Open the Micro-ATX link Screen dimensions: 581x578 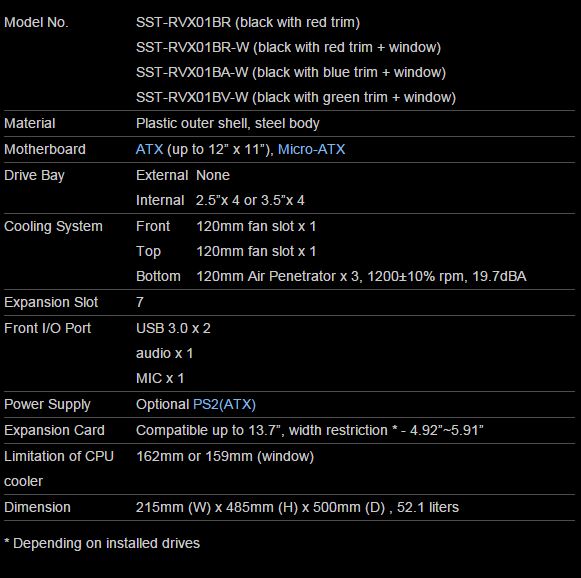[x=311, y=149]
